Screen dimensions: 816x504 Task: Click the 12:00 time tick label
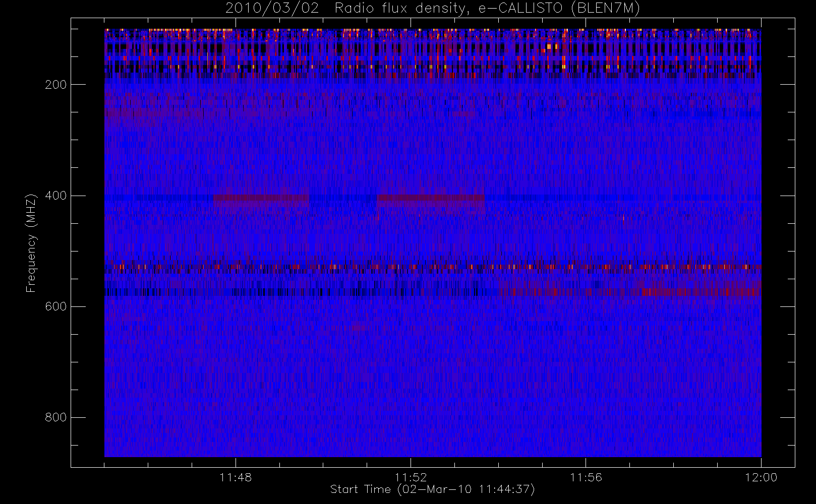pyautogui.click(x=761, y=477)
